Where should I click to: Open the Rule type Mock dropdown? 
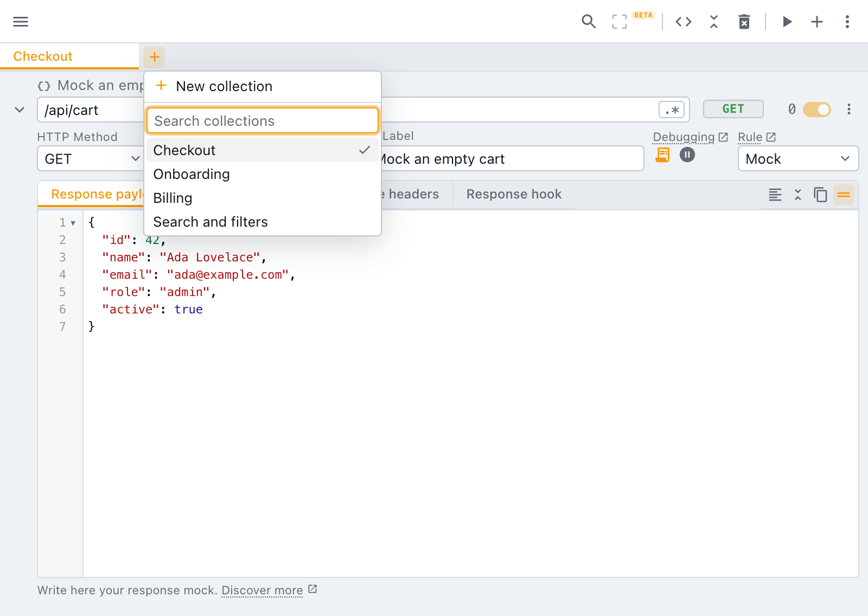pos(798,159)
